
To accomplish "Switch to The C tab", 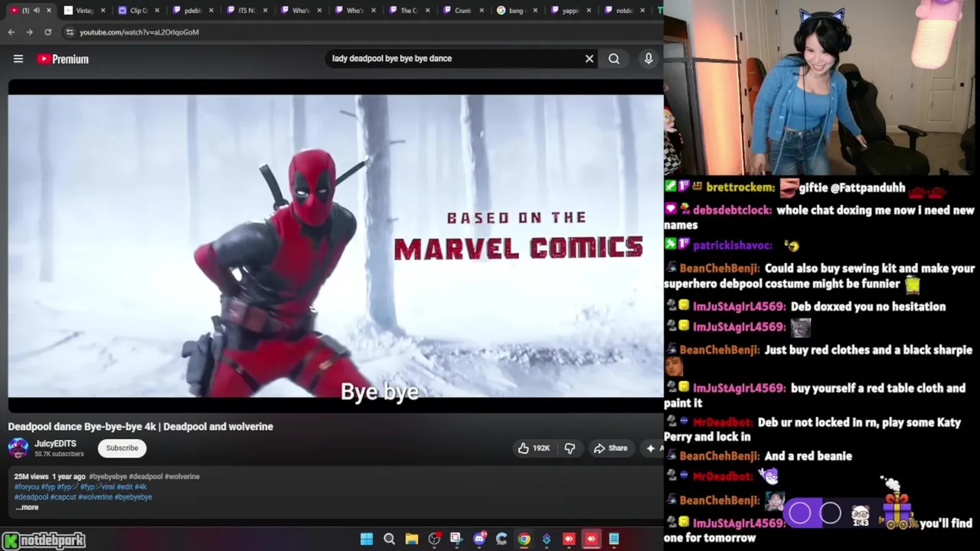I will click(410, 10).
